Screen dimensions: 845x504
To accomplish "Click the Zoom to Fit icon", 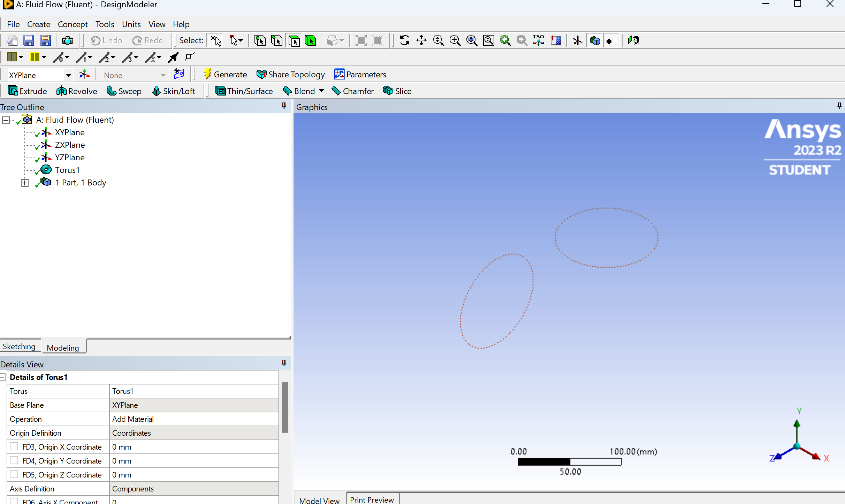I will coord(472,40).
